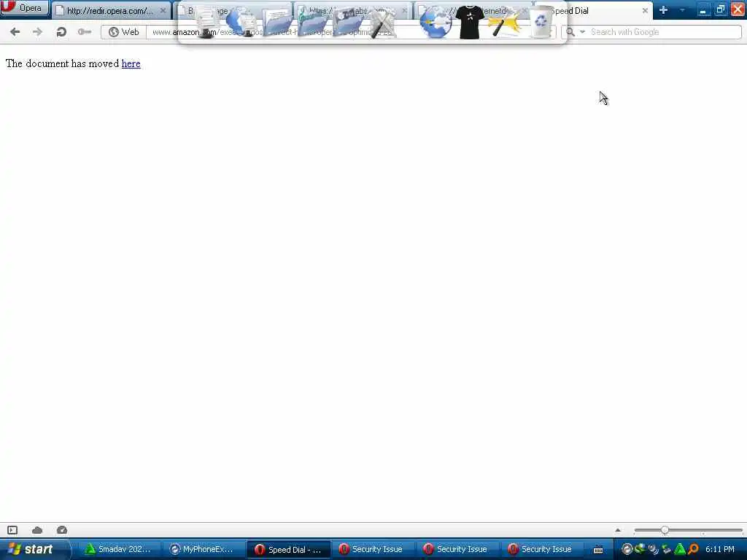Focus the amazon.com address field

point(350,32)
